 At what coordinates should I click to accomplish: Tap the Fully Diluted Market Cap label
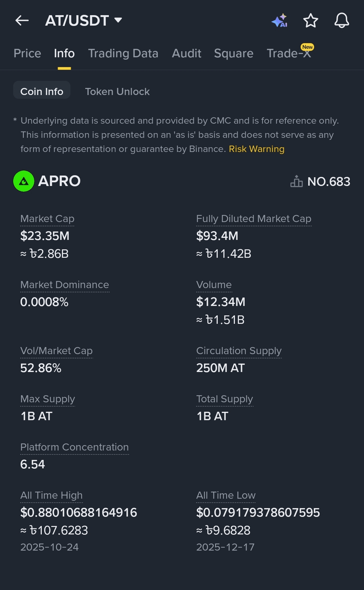click(253, 219)
